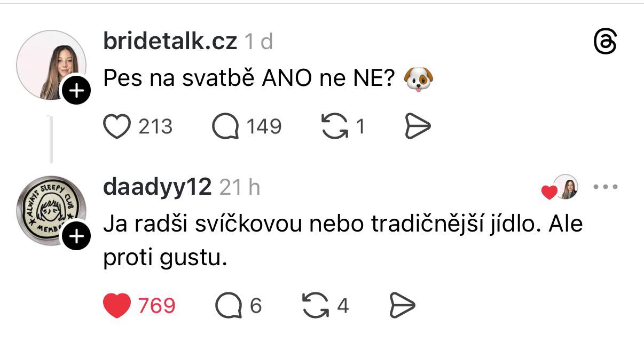
Task: Repost daadyy12's reply
Action: pos(315,306)
